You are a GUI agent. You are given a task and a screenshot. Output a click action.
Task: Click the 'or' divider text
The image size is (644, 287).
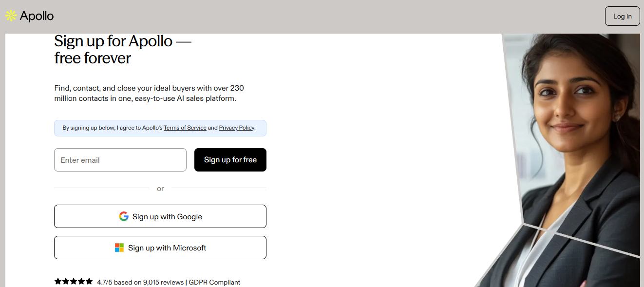160,189
